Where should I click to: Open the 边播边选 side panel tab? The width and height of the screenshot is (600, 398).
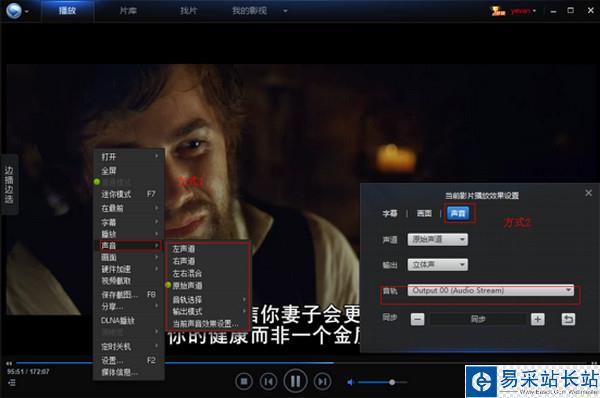point(9,184)
